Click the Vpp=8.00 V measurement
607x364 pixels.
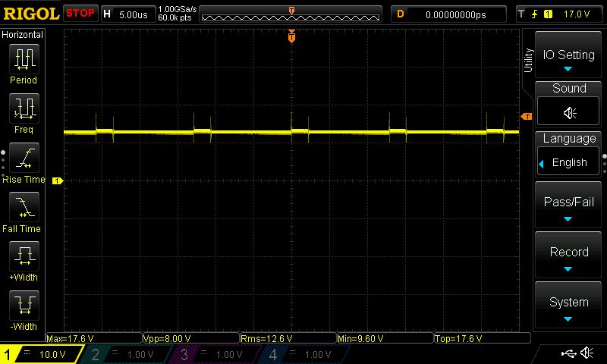167,338
